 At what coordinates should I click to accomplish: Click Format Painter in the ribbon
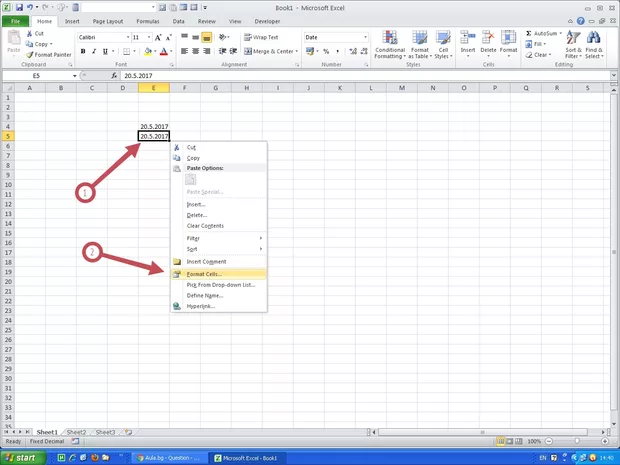(49, 55)
